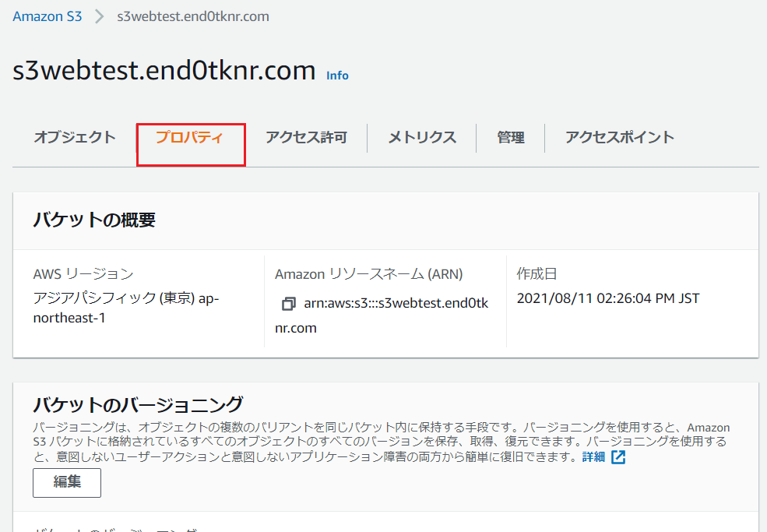Click the Info link next to the bucket name
This screenshot has width=767, height=532.
pos(337,76)
